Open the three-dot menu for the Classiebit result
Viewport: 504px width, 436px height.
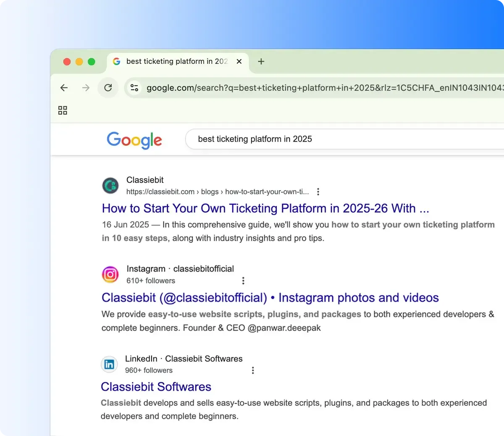click(318, 192)
